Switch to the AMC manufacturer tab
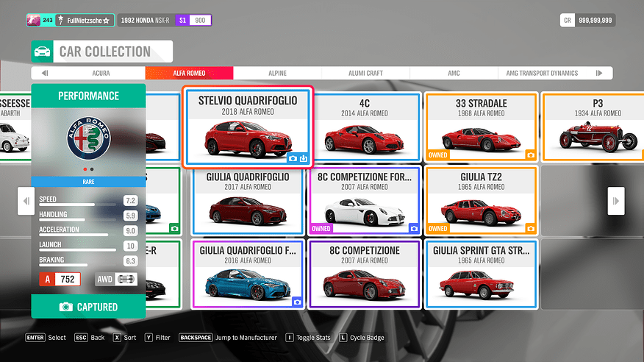The width and height of the screenshot is (644, 362). [454, 74]
